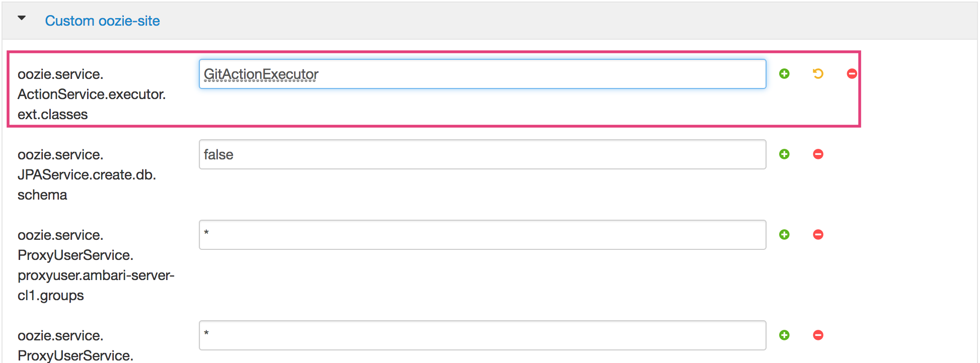This screenshot has height=363, width=980.
Task: Click the ActionService.executor.ext.classes property label
Action: click(x=91, y=95)
